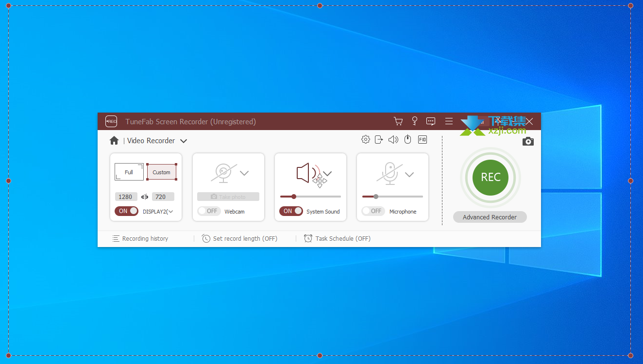
Task: Turn on the Webcam switch
Action: (x=209, y=211)
